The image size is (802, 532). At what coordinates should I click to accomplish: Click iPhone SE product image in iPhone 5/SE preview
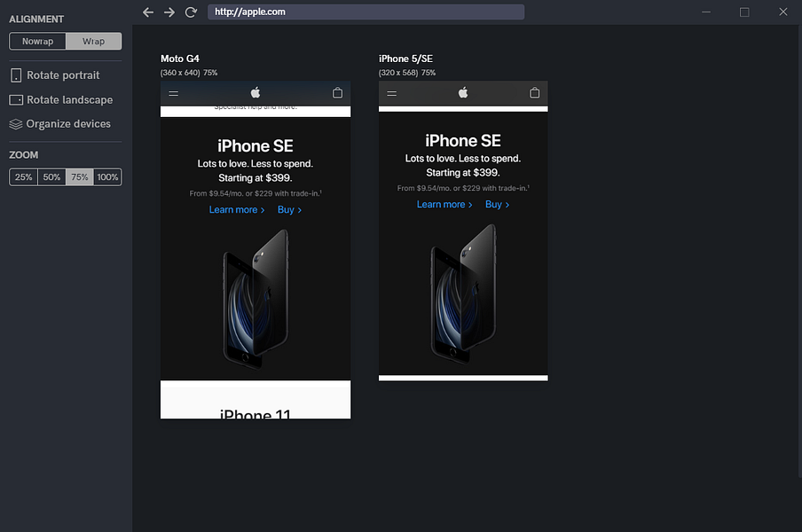[x=463, y=294]
